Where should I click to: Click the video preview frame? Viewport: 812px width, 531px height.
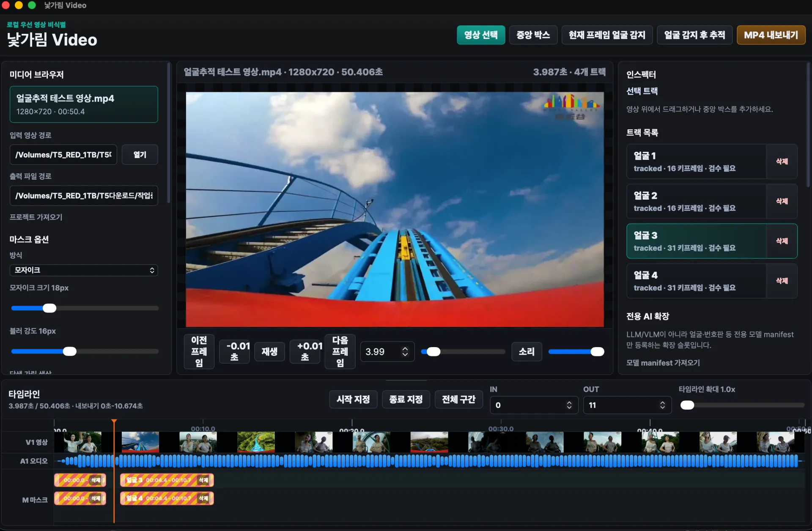395,209
